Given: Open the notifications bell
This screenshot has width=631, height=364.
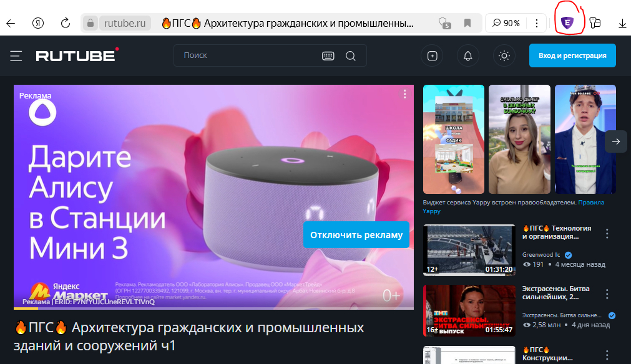Looking at the screenshot, I should [467, 56].
